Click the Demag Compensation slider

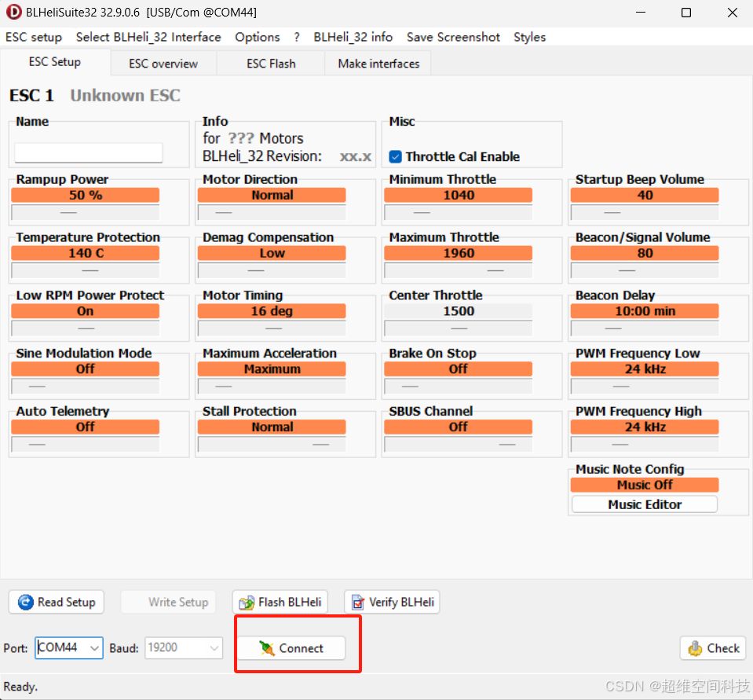(x=272, y=270)
